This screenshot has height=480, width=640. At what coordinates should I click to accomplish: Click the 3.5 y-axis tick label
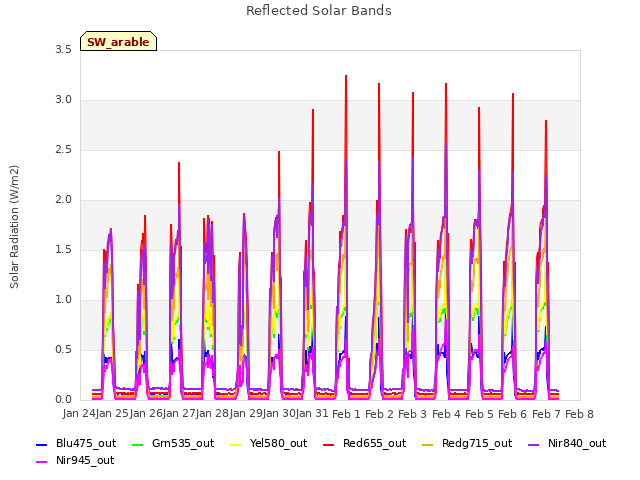pyautogui.click(x=63, y=50)
